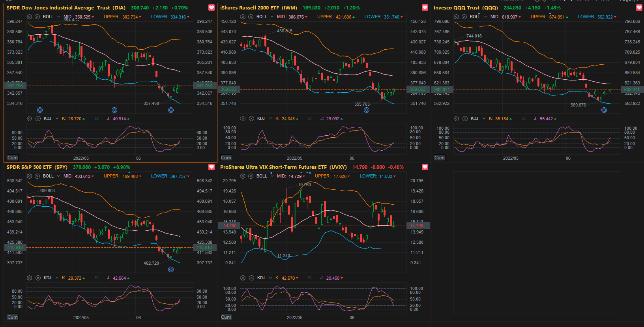Click the Q event marker on QQQ chart
644x327 pixels.
(604, 110)
